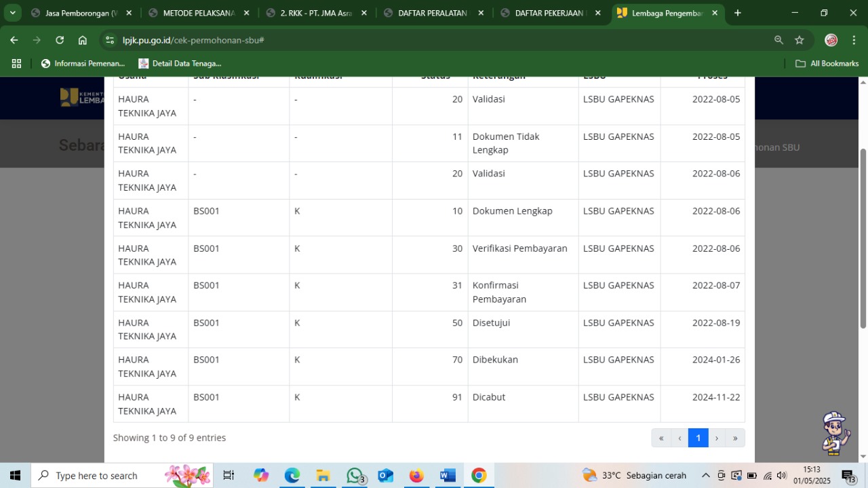
Task: Close the DAFTAR PERALATAN tab
Action: [x=481, y=13]
